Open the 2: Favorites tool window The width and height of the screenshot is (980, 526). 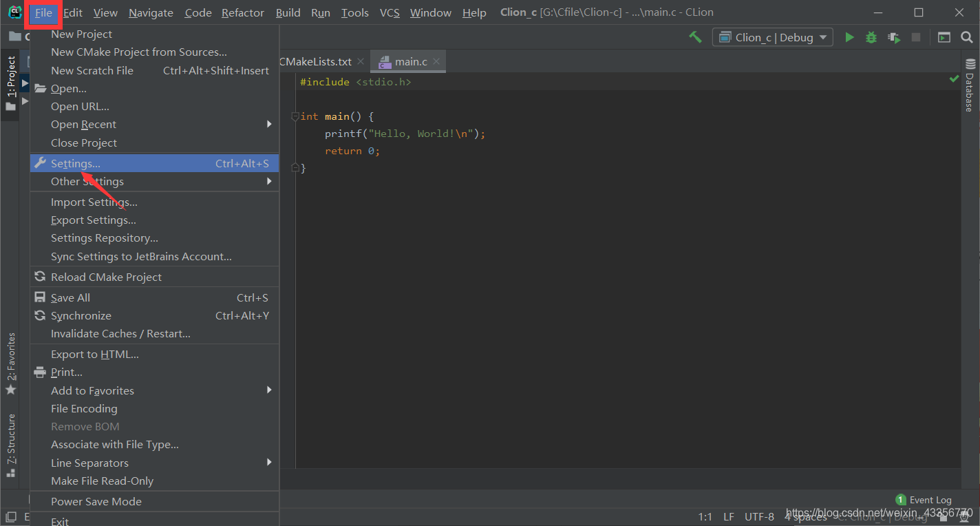(10, 364)
